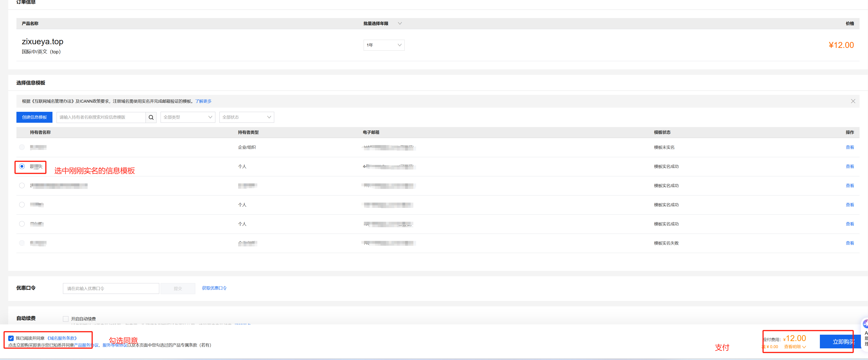The width and height of the screenshot is (868, 360).
Task: Select the 企业/组织 template radio button
Action: click(22, 147)
